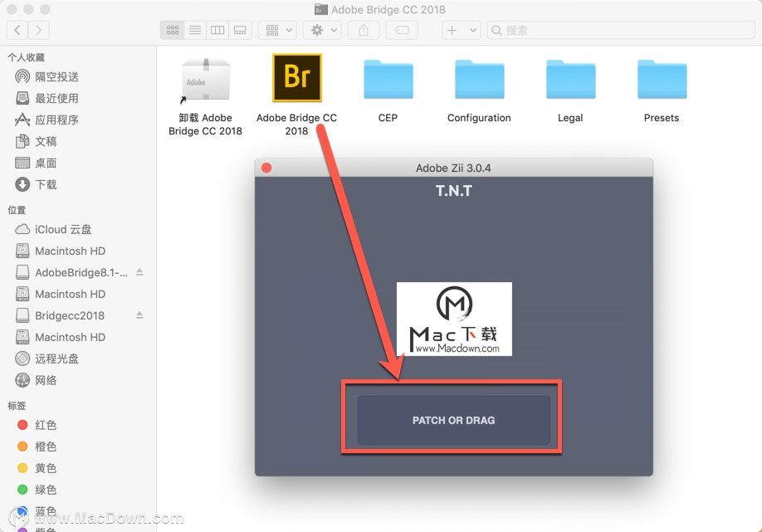
Task: Click the Edit Tags toolbar button
Action: click(402, 30)
